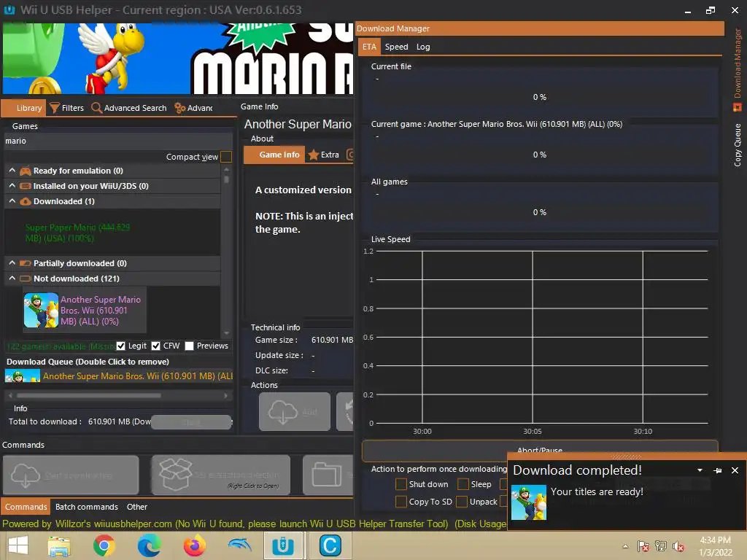Click the Ready for emulation controller icon

[x=26, y=171]
